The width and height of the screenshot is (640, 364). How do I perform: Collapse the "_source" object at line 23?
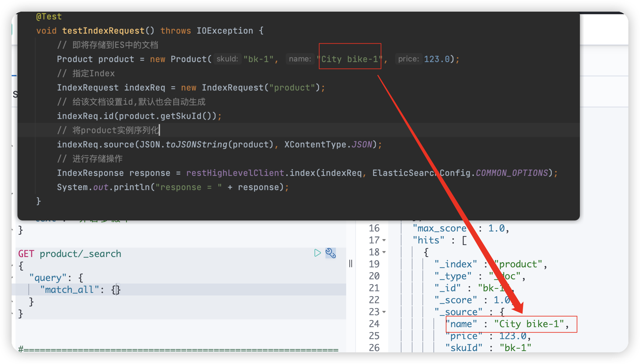coord(384,312)
